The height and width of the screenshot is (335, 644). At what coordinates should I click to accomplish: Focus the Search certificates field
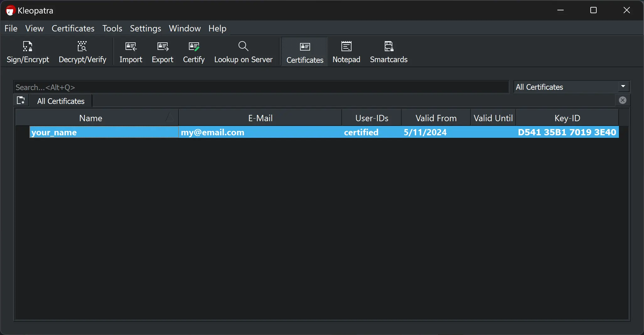pyautogui.click(x=261, y=87)
